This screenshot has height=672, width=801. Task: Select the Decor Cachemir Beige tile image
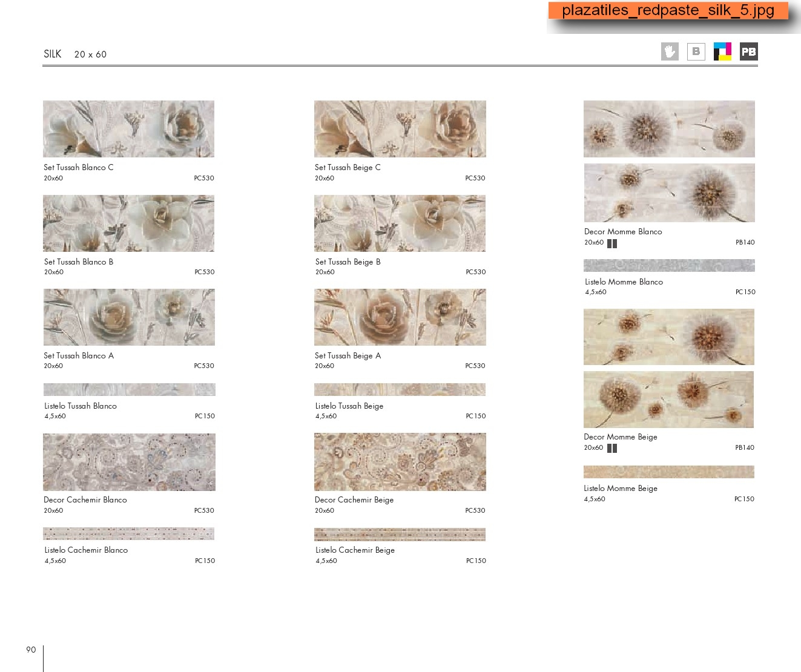pos(400,462)
